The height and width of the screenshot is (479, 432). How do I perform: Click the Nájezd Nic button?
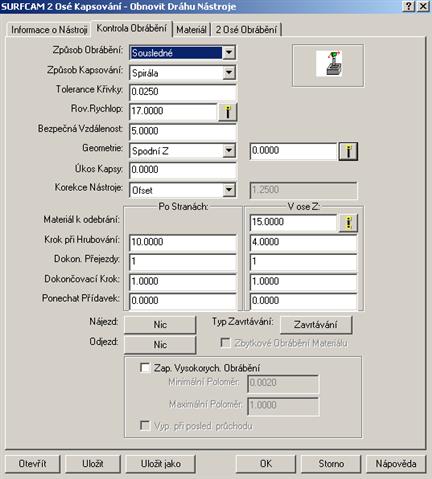(160, 325)
